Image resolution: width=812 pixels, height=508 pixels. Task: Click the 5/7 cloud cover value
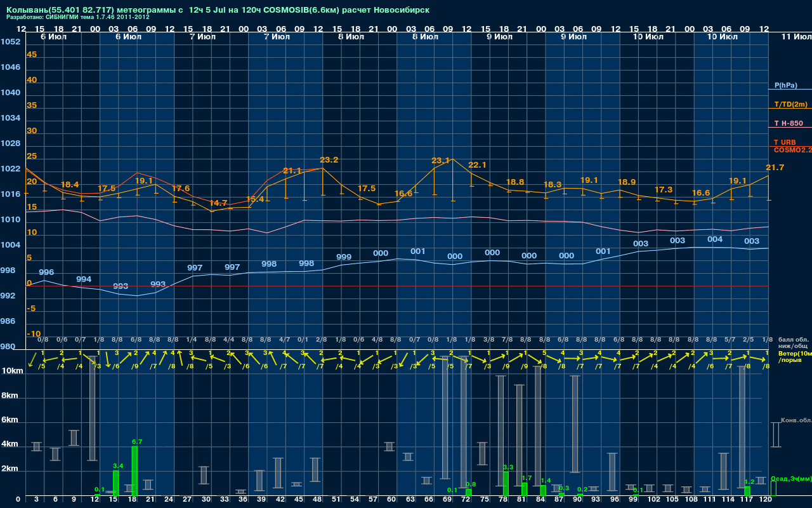730,340
